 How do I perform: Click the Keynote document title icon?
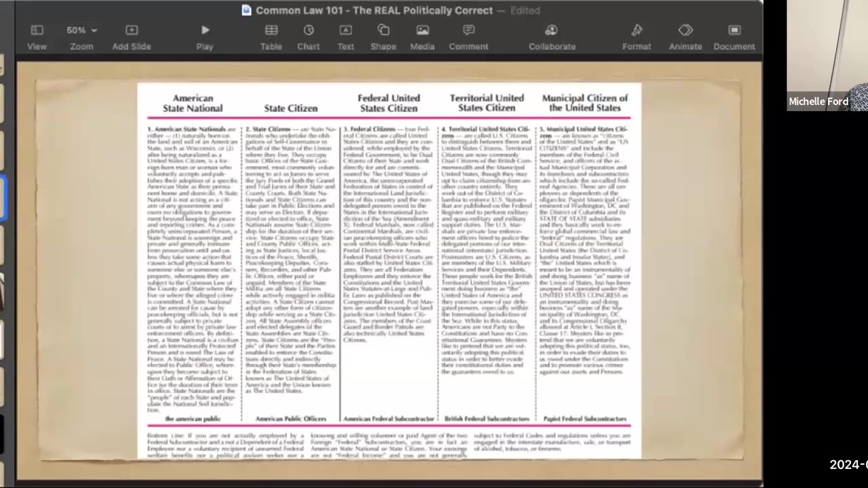[246, 10]
